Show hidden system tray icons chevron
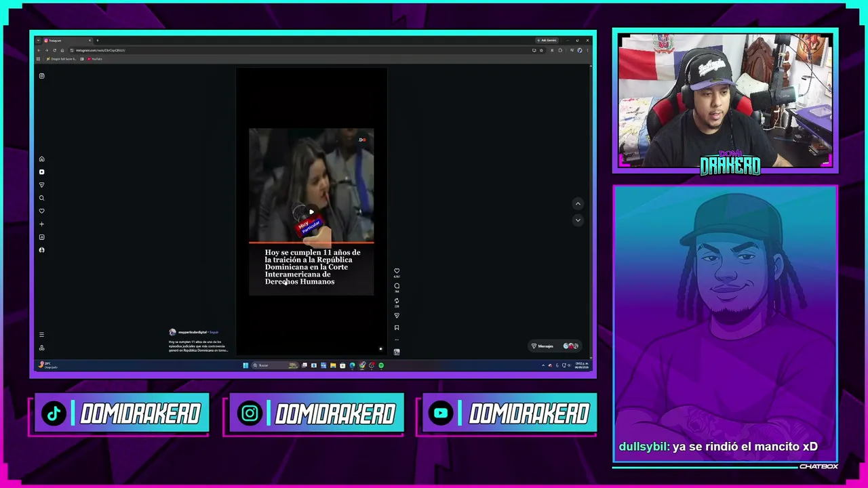The image size is (868, 488). click(x=543, y=365)
